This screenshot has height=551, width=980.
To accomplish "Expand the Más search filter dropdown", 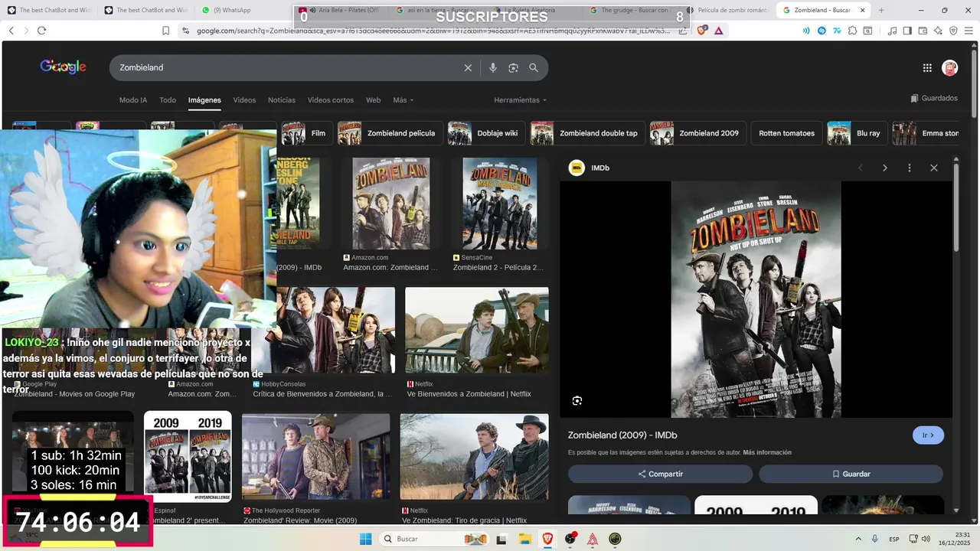I will tap(403, 100).
